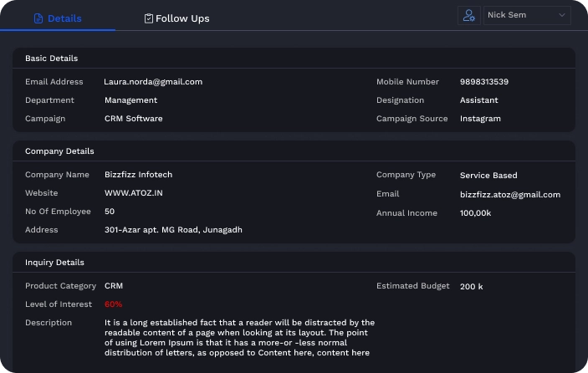
Task: Click the bizzfizz.atoz@gmail.com company email
Action: pos(509,195)
